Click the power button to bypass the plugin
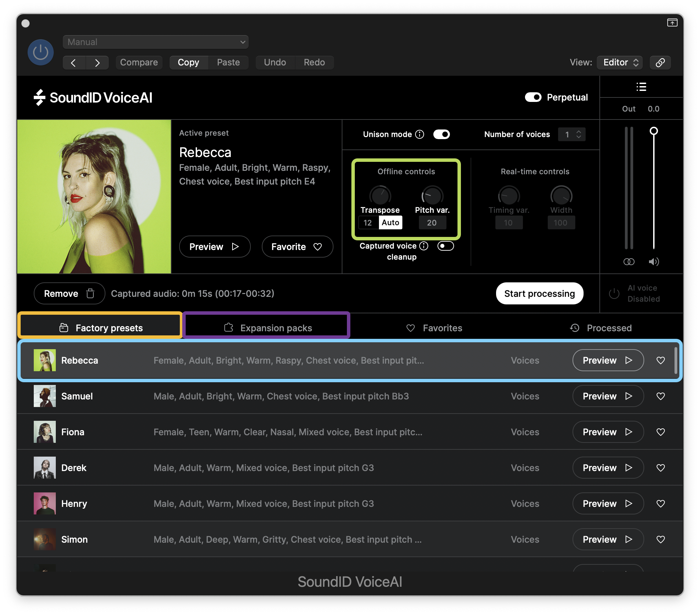The width and height of the screenshot is (700, 615). (x=40, y=52)
